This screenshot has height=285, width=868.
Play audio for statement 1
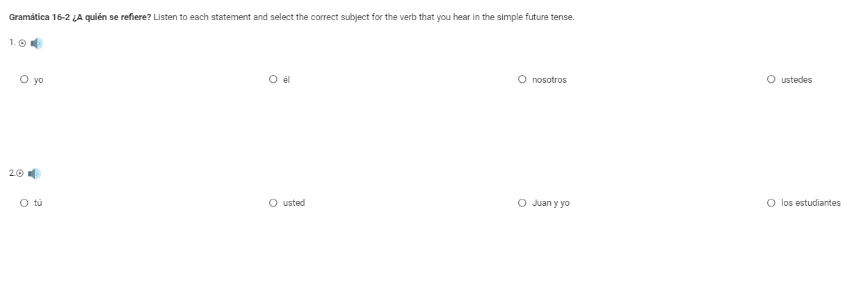pos(22,43)
